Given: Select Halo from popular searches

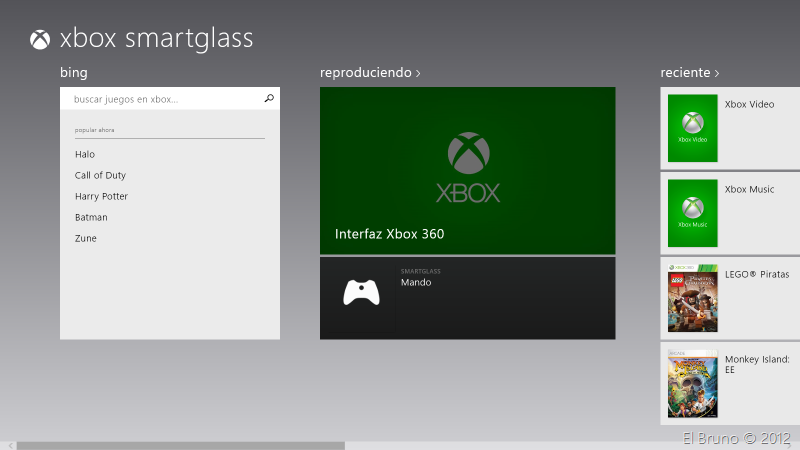Looking at the screenshot, I should coord(85,154).
